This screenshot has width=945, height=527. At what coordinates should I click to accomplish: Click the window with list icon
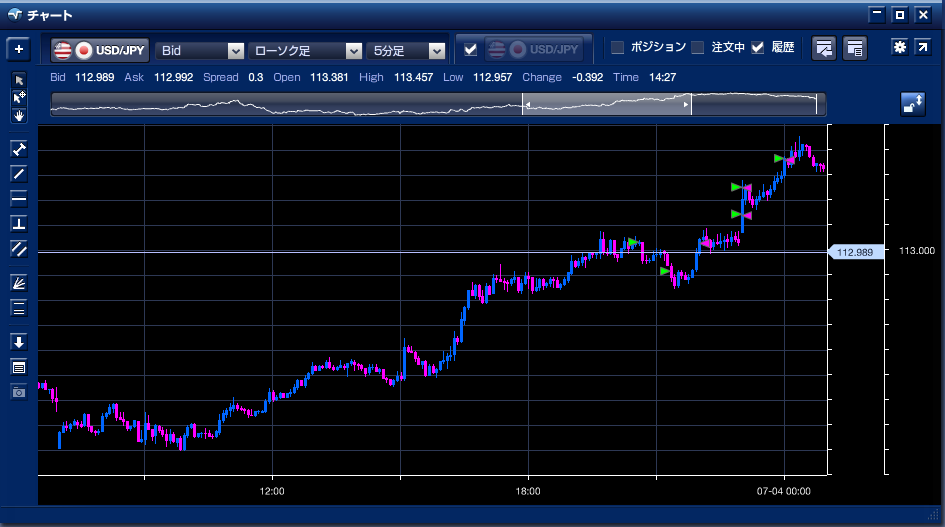tap(855, 48)
